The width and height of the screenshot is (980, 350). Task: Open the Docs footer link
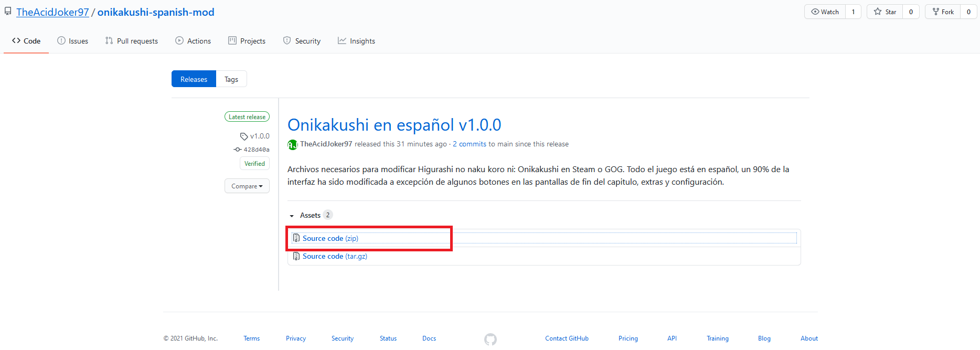(x=429, y=338)
